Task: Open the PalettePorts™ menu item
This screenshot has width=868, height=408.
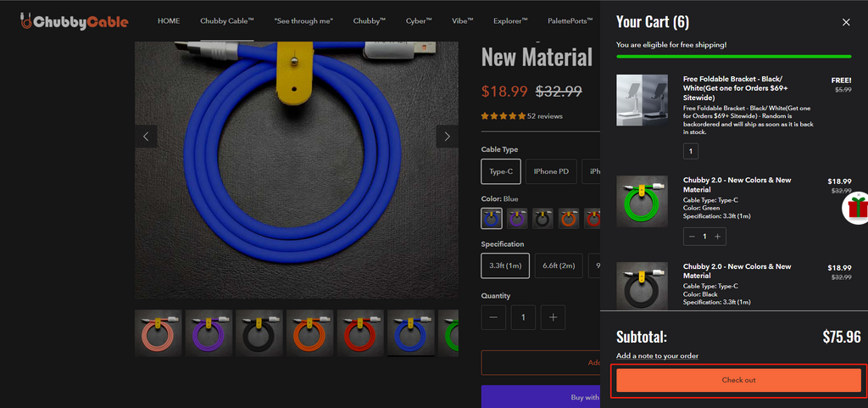Action: tap(570, 21)
